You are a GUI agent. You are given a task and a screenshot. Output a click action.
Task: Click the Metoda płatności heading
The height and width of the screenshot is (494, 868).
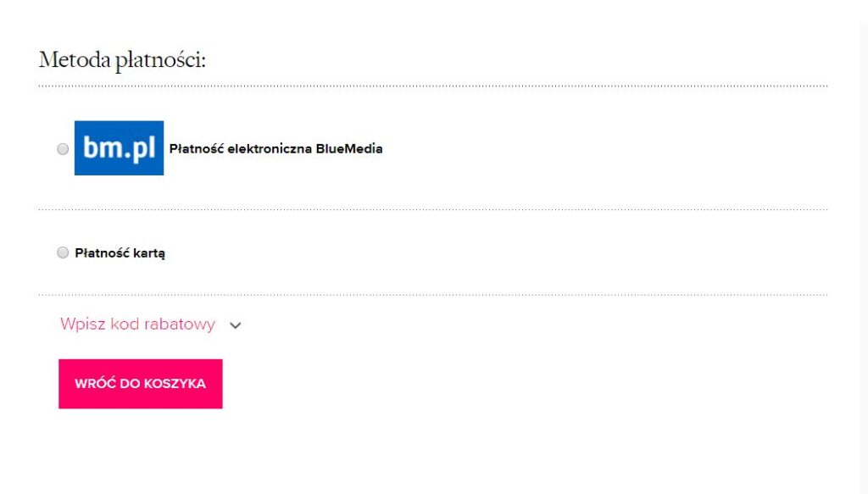[x=122, y=60]
